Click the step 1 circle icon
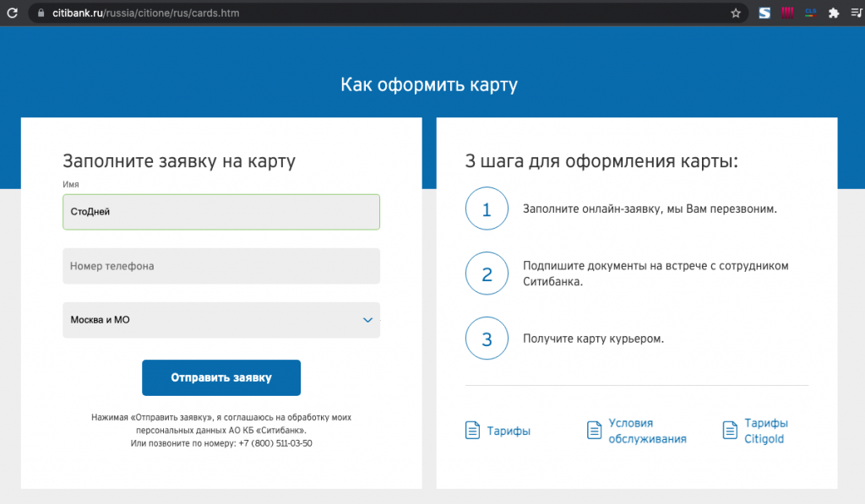The image size is (865, 504). coord(487,209)
